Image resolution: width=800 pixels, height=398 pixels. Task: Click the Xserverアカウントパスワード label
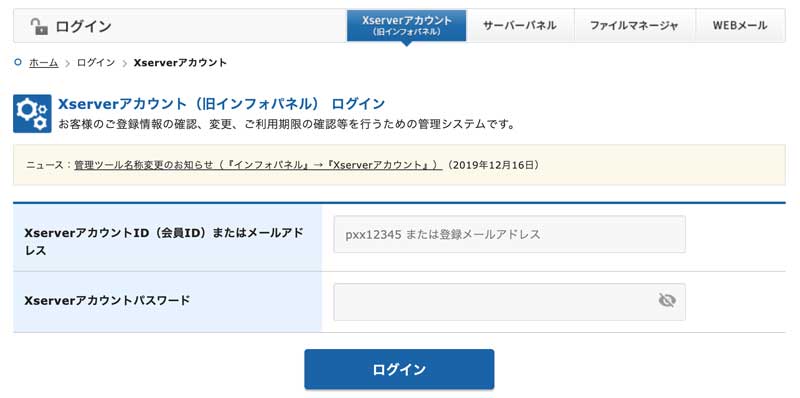[107, 301]
